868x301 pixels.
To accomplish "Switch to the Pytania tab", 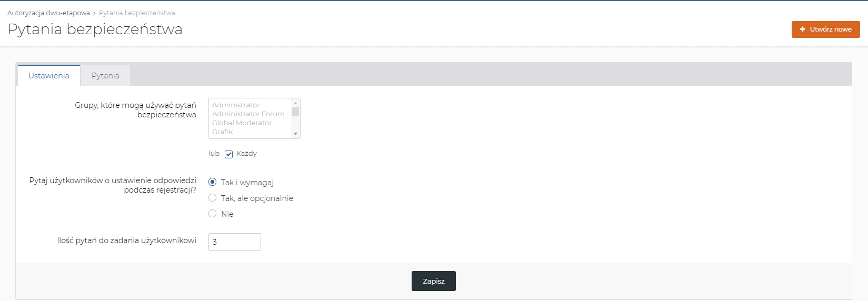I will tap(105, 76).
